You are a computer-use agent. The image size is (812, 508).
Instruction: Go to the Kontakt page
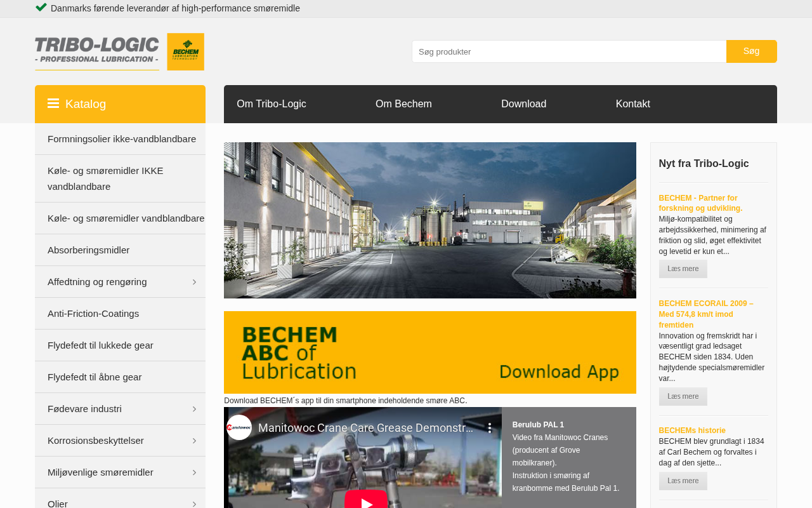632,104
